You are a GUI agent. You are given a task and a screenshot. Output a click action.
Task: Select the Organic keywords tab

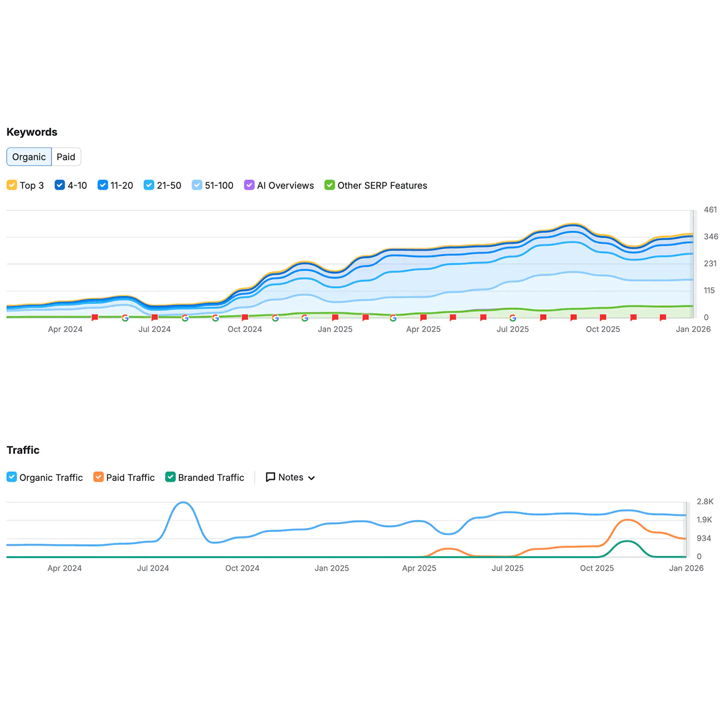coord(29,157)
